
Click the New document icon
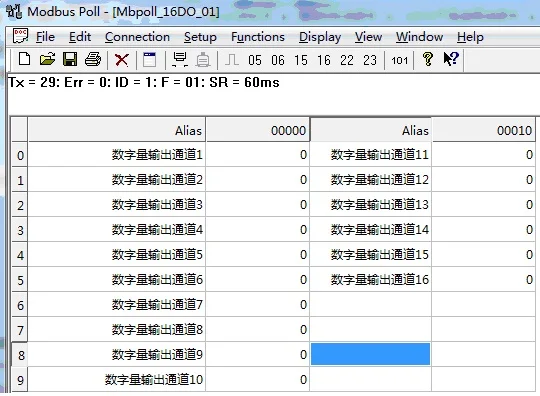(x=24, y=59)
